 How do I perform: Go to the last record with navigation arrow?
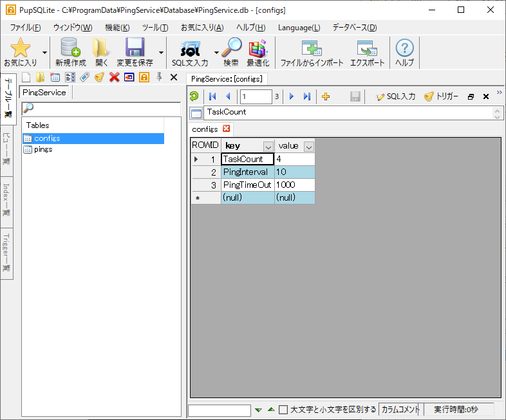pyautogui.click(x=306, y=96)
